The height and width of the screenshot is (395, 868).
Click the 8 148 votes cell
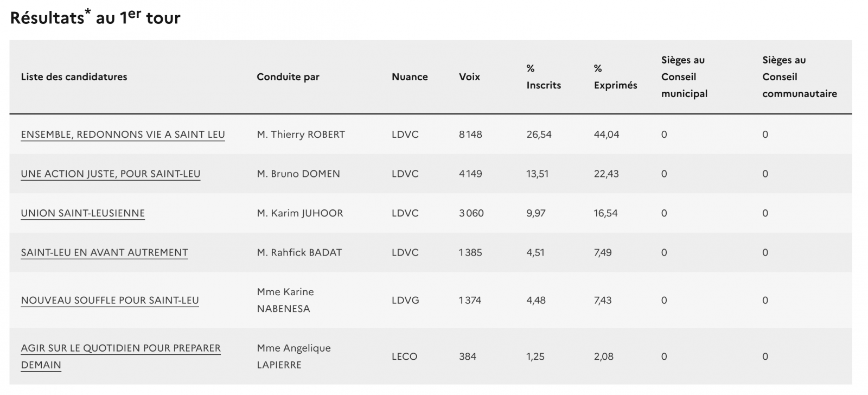(x=470, y=135)
